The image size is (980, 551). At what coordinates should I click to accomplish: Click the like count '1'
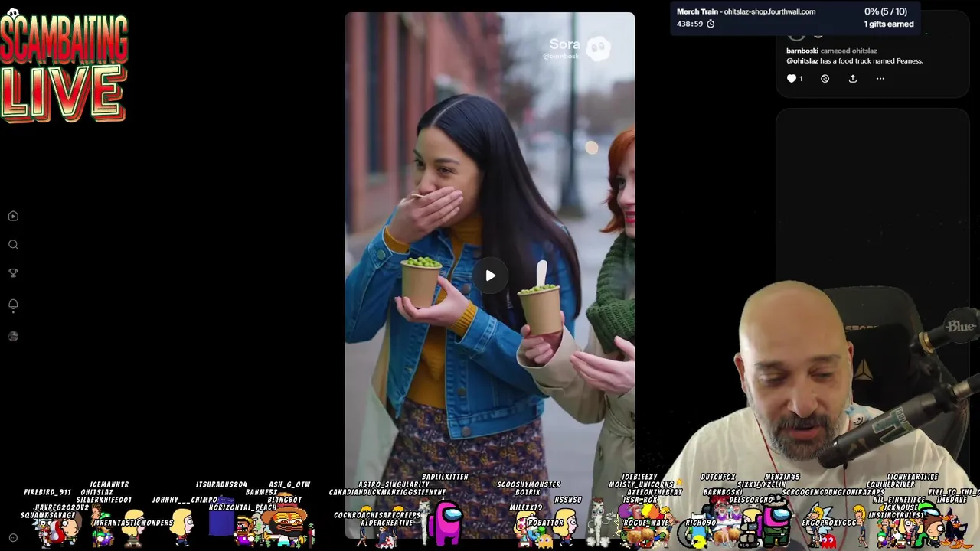pos(801,78)
